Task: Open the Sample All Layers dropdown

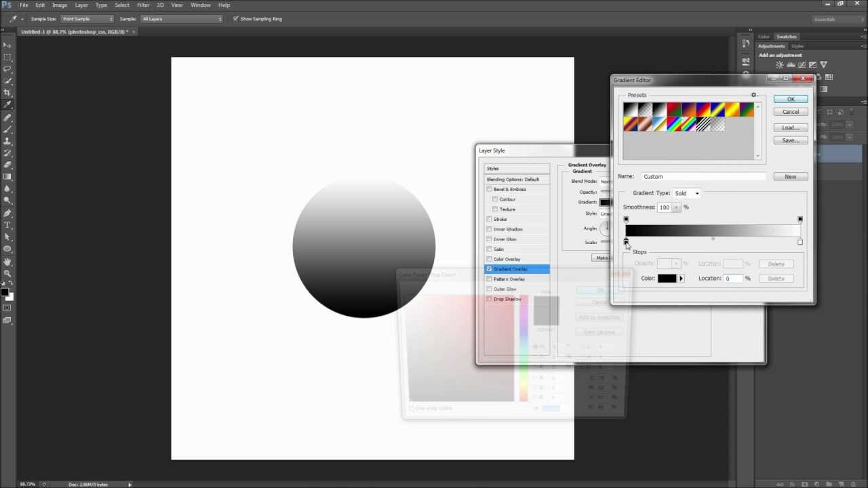Action: click(182, 19)
